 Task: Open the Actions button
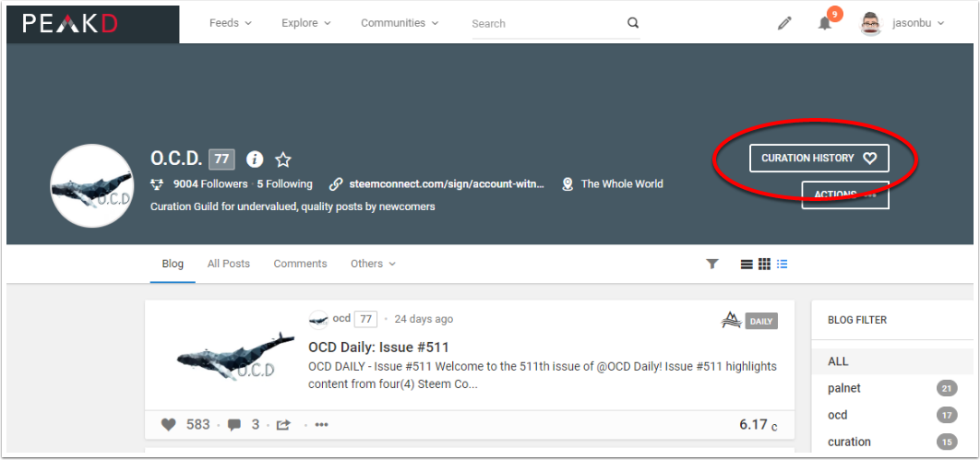point(845,195)
